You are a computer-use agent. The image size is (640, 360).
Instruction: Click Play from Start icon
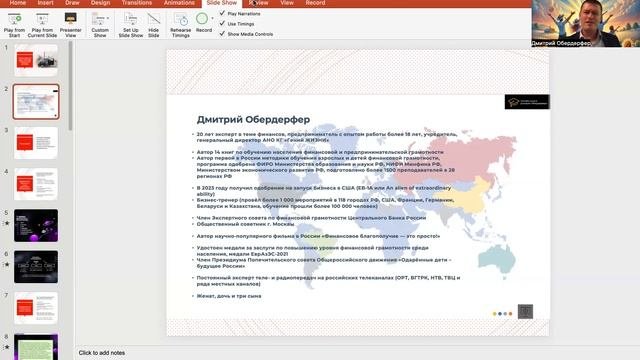pyautogui.click(x=14, y=24)
